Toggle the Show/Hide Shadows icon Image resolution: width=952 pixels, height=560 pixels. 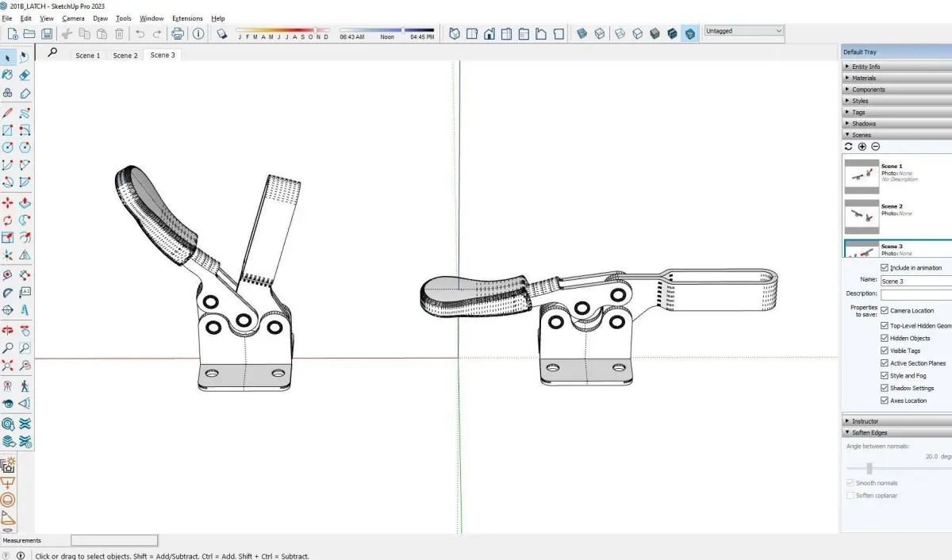tap(222, 33)
